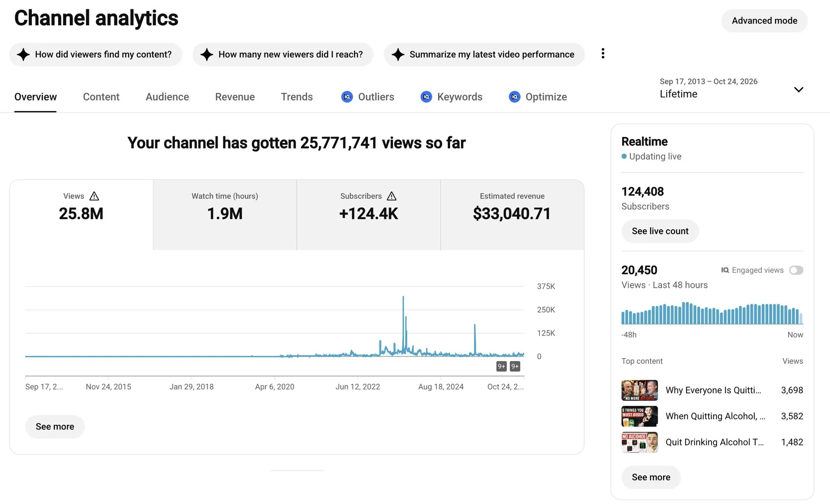Click See more in the Realtime panel
Image resolution: width=830 pixels, height=504 pixels.
click(x=651, y=477)
